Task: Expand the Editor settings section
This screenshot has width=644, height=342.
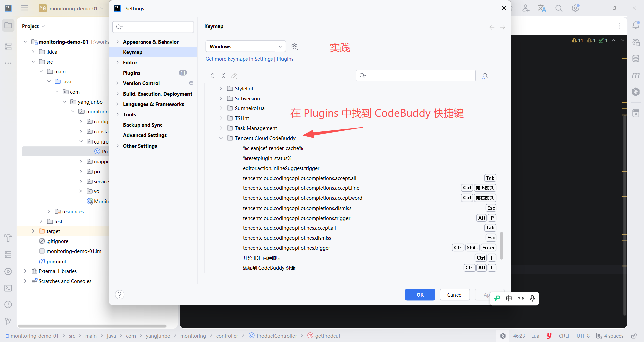Action: click(117, 62)
